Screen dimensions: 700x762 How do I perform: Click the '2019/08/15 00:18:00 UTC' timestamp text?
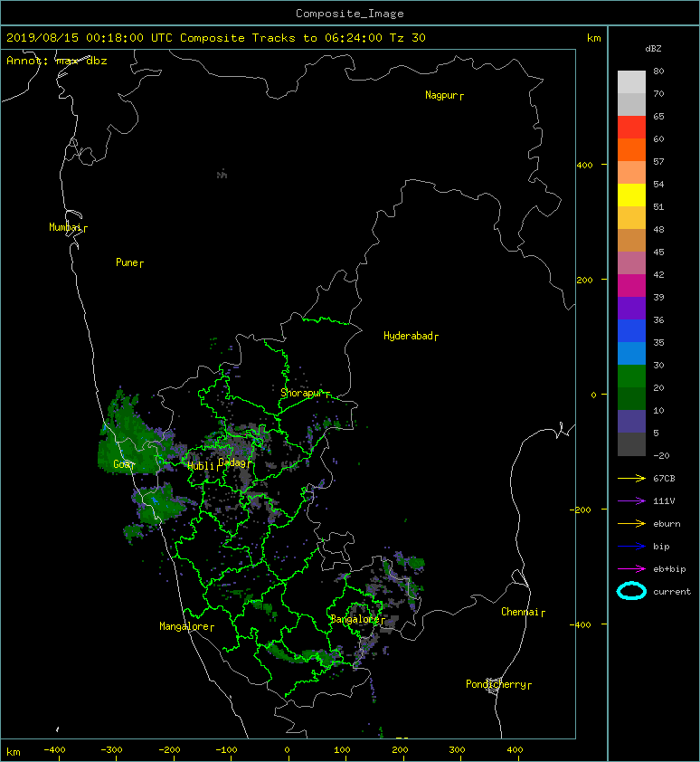click(x=90, y=38)
